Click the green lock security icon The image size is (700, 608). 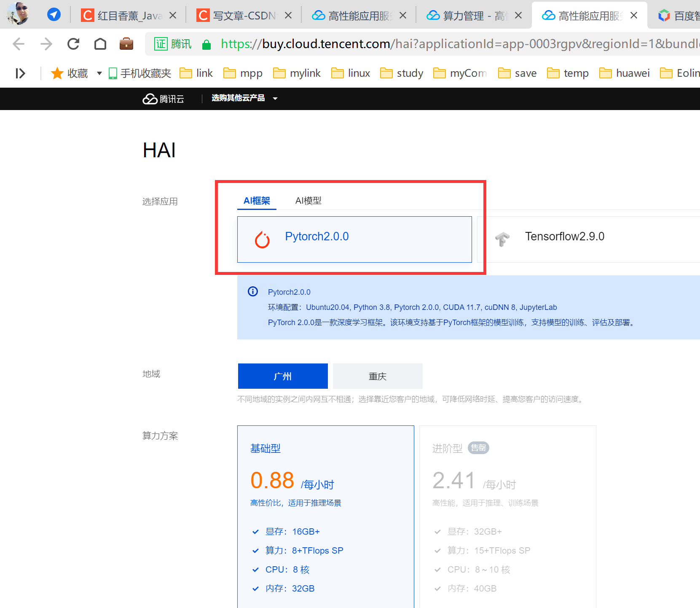pyautogui.click(x=207, y=44)
